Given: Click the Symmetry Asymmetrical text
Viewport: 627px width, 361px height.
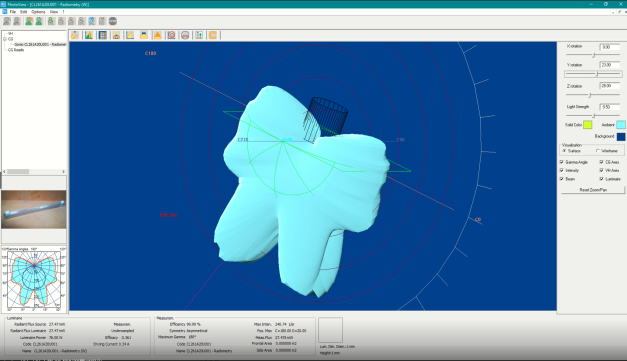Looking at the screenshot, I should (188, 331).
